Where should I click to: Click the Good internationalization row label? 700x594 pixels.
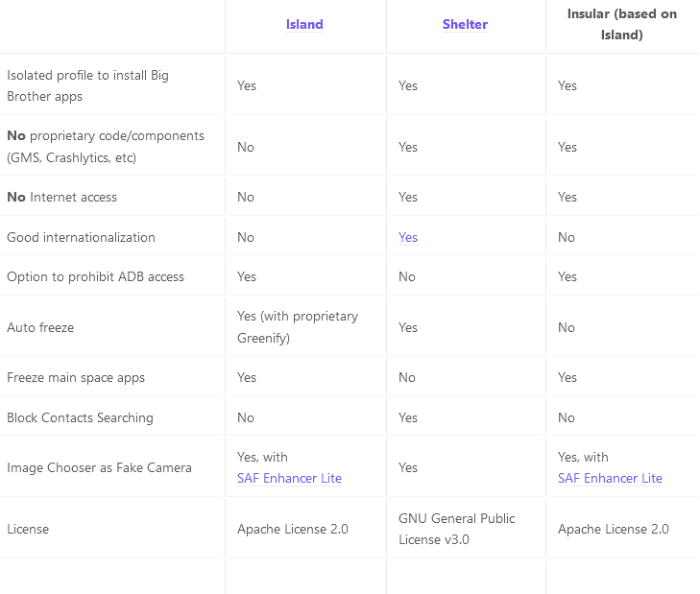tap(81, 237)
